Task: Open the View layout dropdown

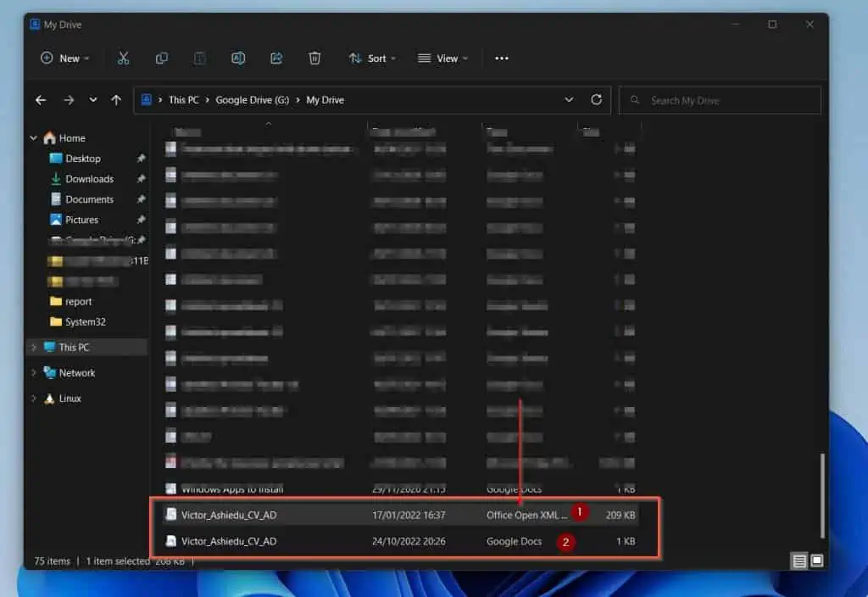Action: [x=442, y=59]
